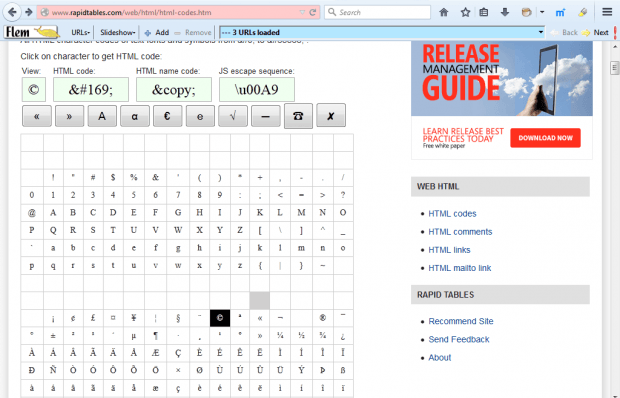This screenshot has height=398, width=620.
Task: Select the dash category button
Action: [x=266, y=116]
